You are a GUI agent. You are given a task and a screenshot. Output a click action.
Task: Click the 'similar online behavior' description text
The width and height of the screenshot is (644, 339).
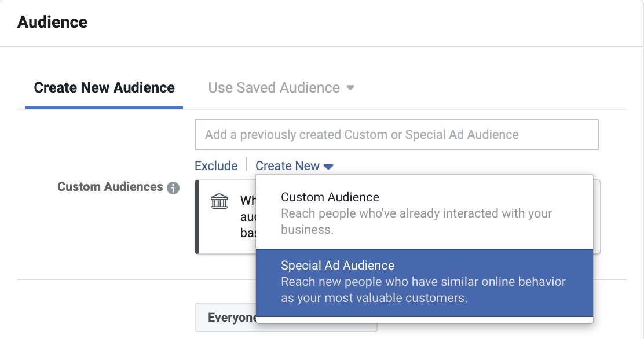pyautogui.click(x=423, y=290)
